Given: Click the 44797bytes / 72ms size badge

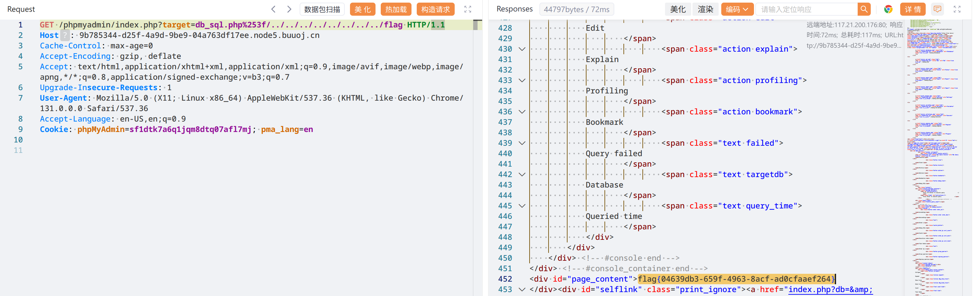Looking at the screenshot, I should point(576,9).
